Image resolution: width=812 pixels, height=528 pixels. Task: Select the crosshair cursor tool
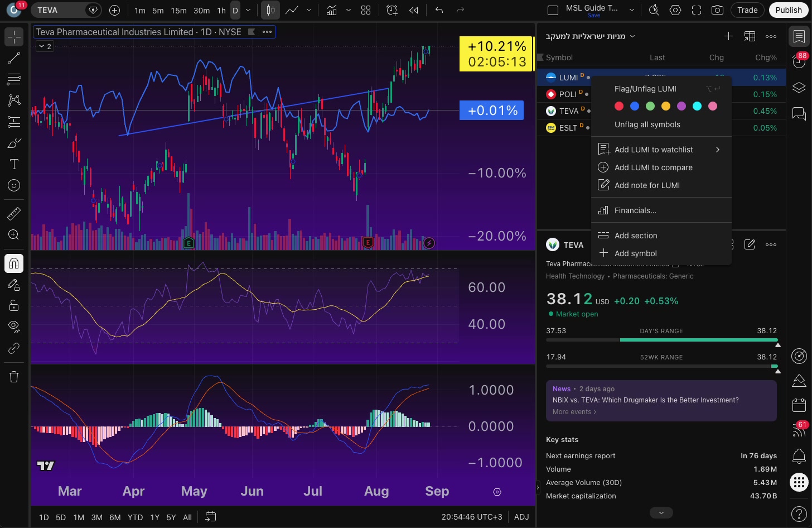(14, 37)
